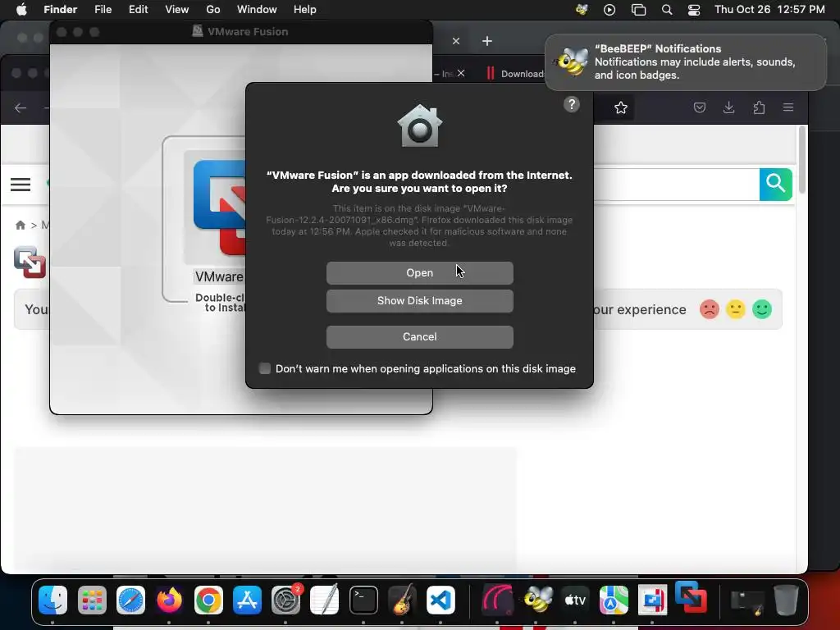Click the webpage search input field
The image size is (840, 630).
click(x=676, y=185)
